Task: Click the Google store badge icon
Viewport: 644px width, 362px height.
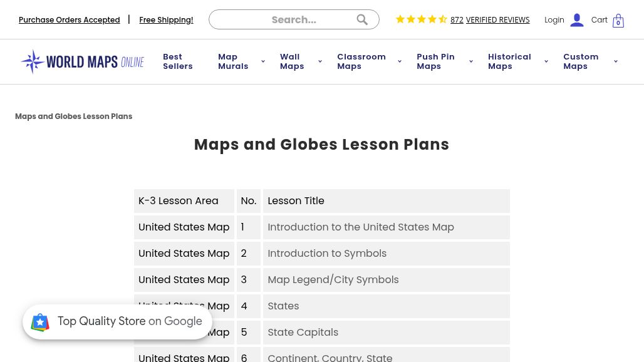Action: pyautogui.click(x=40, y=322)
